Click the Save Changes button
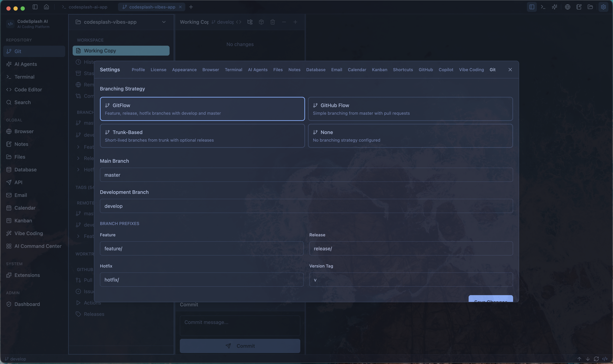This screenshot has width=613, height=364. tap(491, 299)
